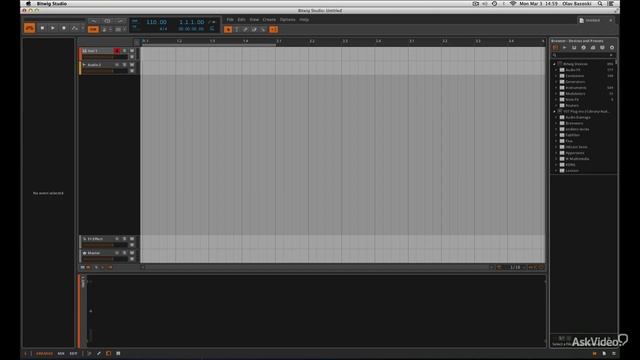Viewport: 640px width, 360px height.
Task: Toggle the orange follow-playback button
Action: pyautogui.click(x=273, y=29)
